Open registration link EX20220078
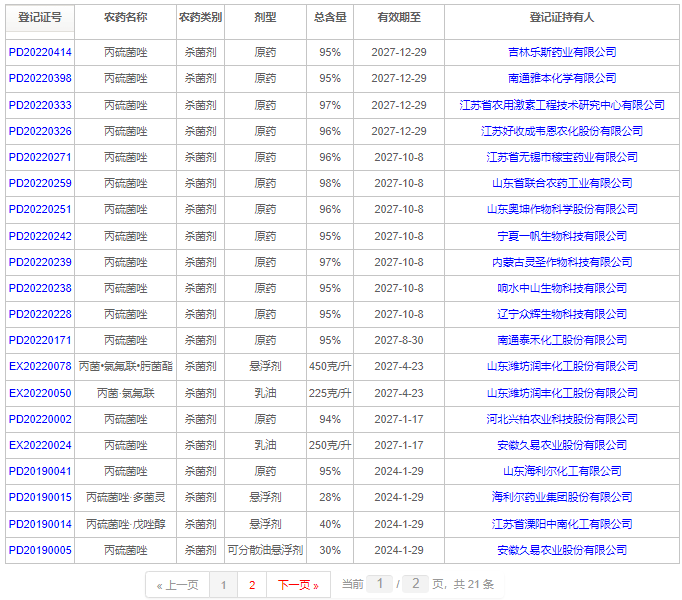Image resolution: width=682 pixels, height=600 pixels. pos(40,366)
